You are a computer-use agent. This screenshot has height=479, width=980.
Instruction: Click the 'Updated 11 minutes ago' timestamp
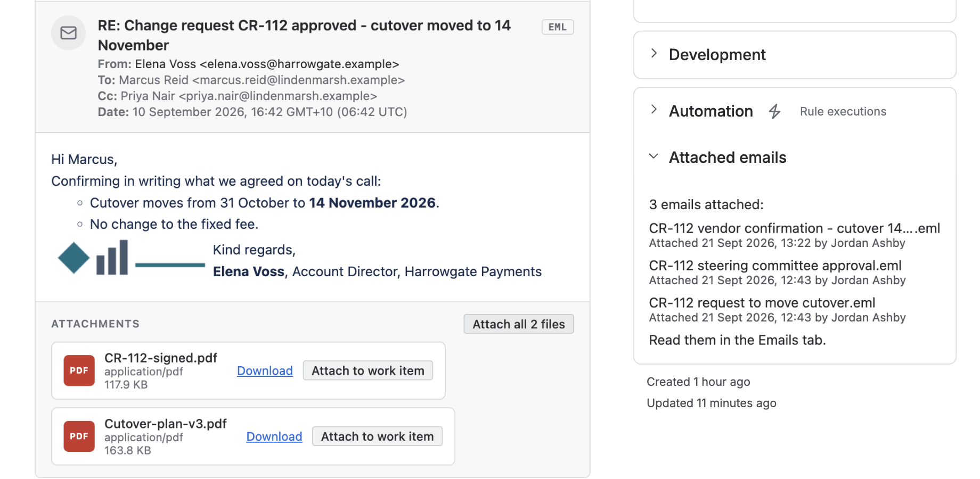coord(712,403)
